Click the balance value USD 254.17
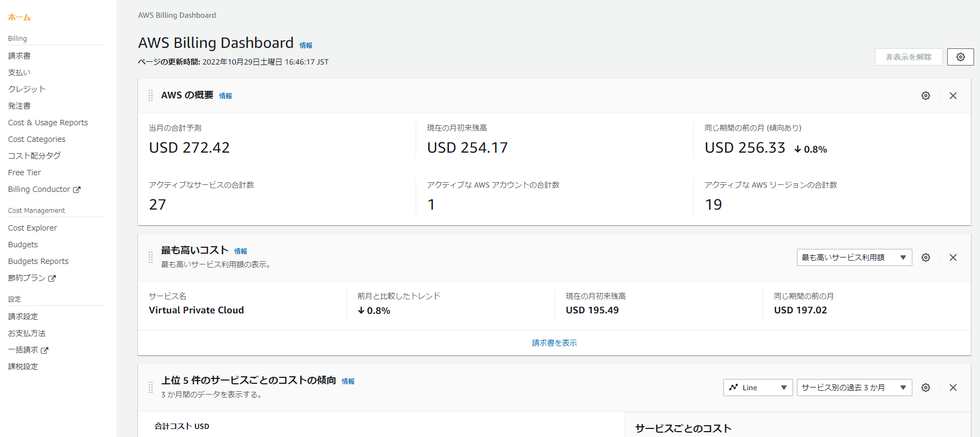The width and height of the screenshot is (980, 437). coord(467,148)
